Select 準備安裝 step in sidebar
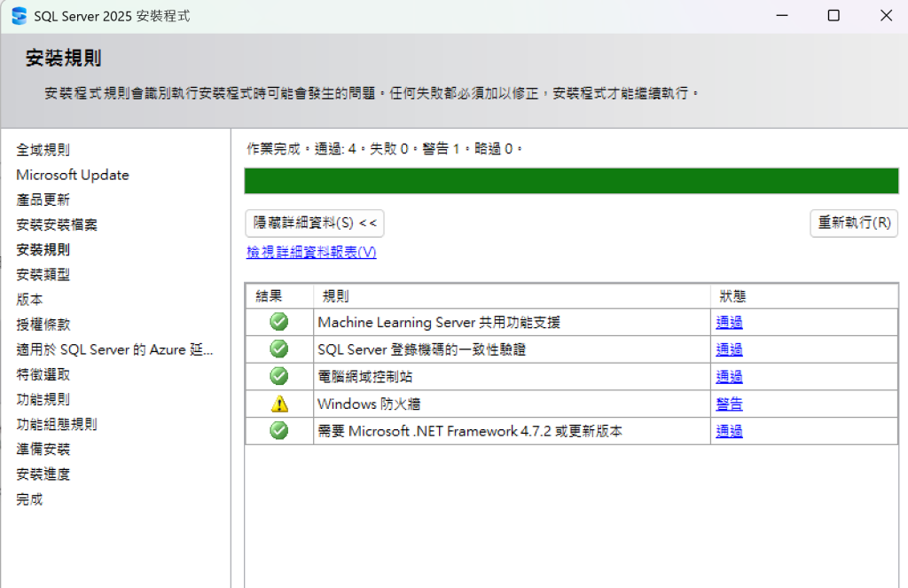The image size is (908, 588). click(43, 449)
